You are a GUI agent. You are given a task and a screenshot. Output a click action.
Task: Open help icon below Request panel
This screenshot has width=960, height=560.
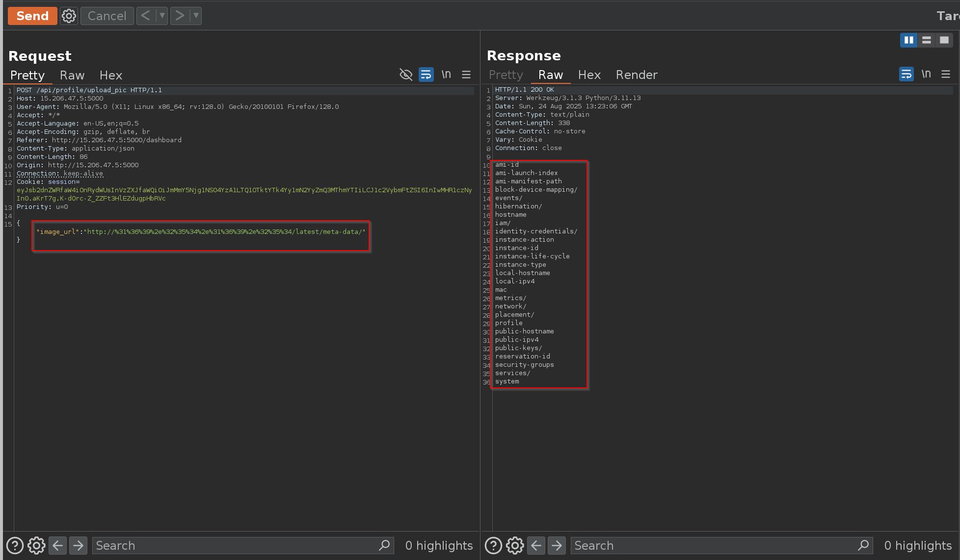pyautogui.click(x=15, y=545)
